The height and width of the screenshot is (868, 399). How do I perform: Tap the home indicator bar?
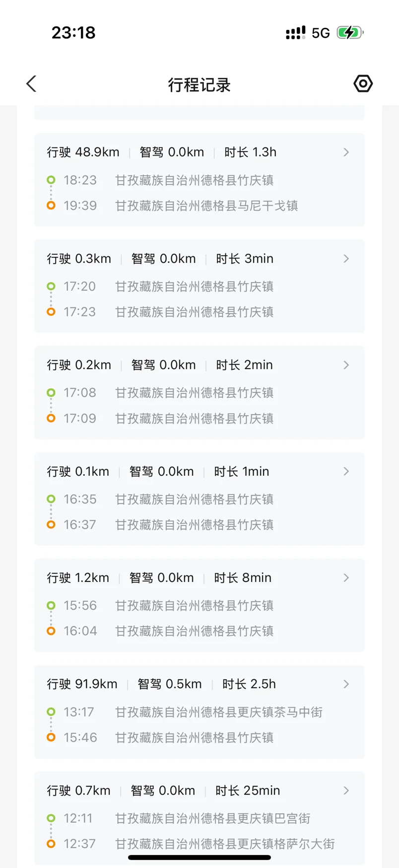(x=199, y=857)
